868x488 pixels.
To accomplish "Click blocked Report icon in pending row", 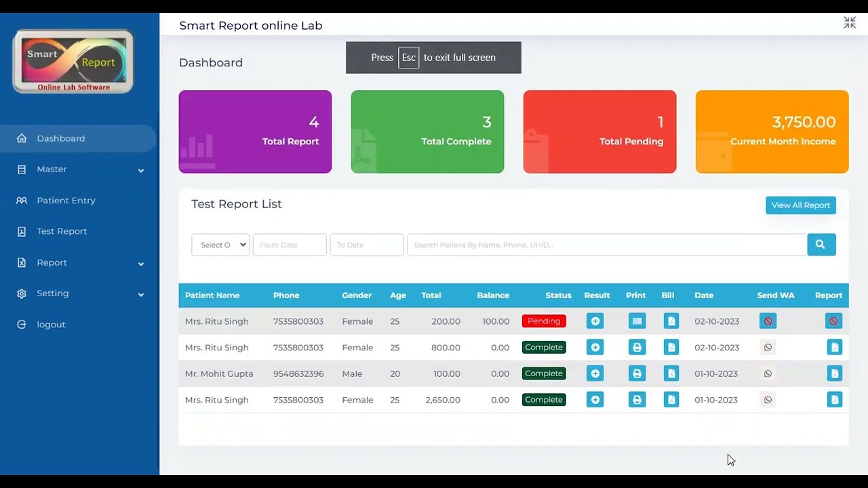I will (834, 321).
